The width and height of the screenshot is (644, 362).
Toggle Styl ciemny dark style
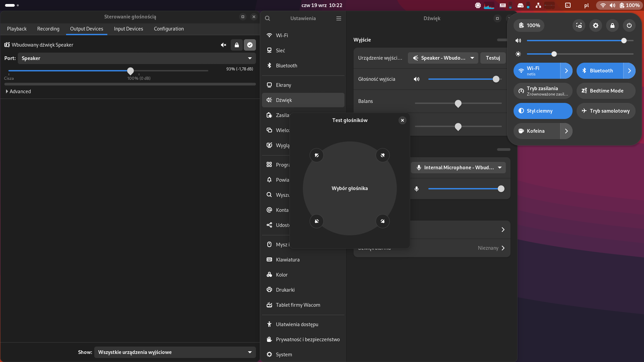coord(543,111)
